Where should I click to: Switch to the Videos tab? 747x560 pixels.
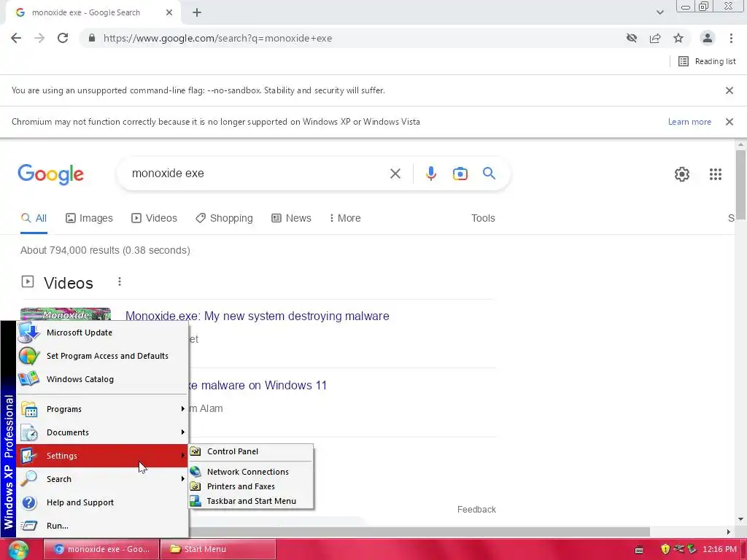pos(154,218)
